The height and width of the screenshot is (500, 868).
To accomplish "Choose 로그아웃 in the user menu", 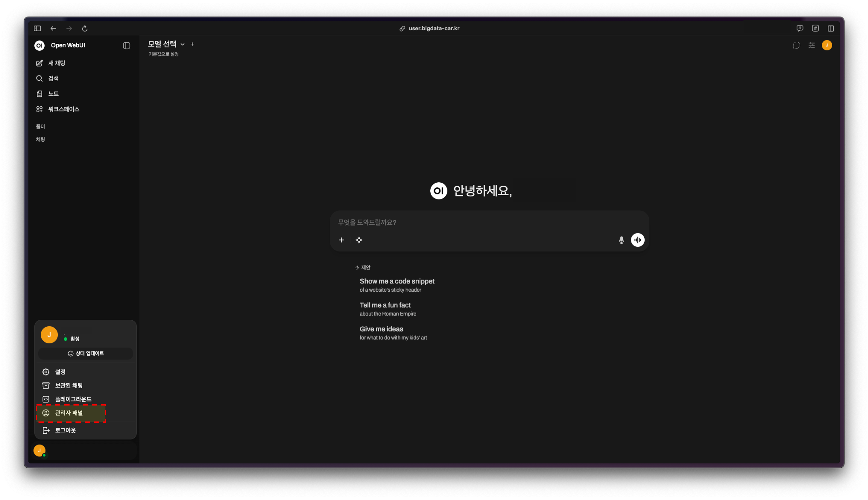I will coord(85,430).
